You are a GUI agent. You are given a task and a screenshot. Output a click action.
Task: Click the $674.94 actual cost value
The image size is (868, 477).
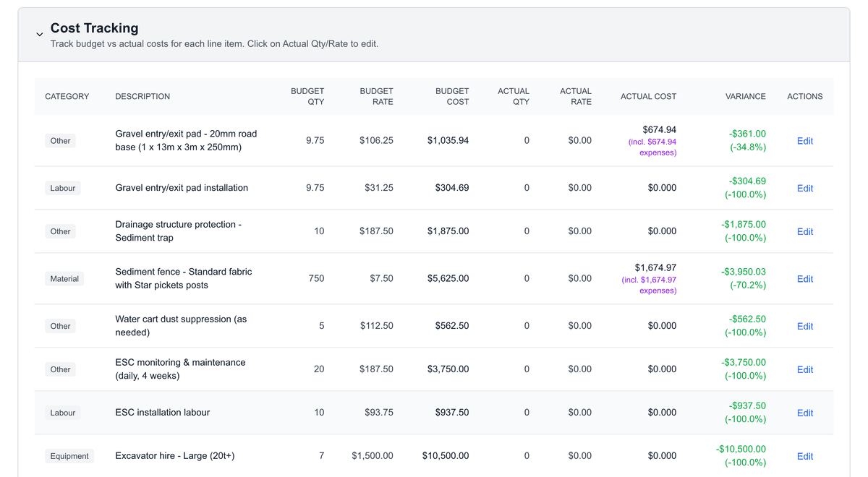[659, 129]
